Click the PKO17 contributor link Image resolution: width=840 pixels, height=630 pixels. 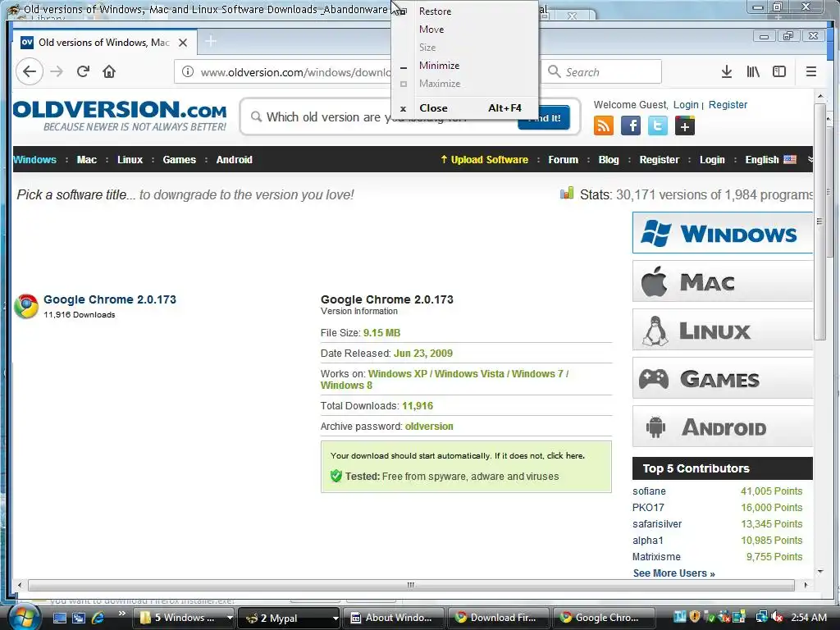pos(648,507)
